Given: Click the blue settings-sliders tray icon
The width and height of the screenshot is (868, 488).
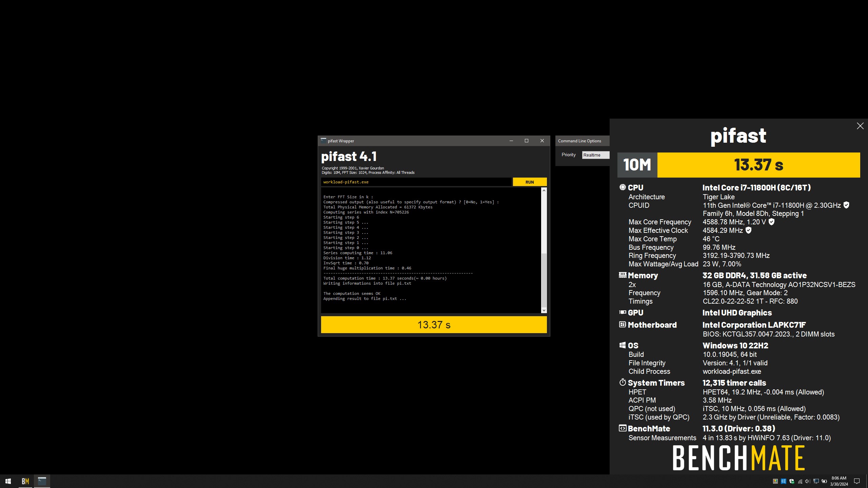Looking at the screenshot, I should coord(783,481).
